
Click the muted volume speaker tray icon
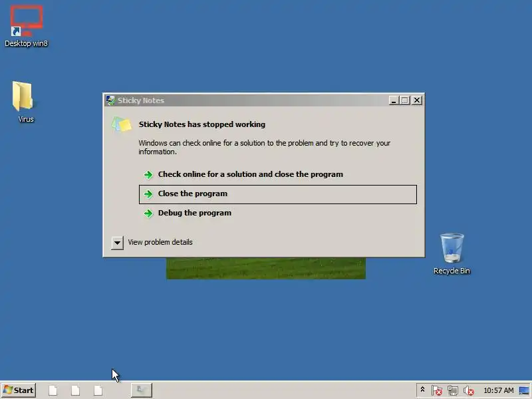click(469, 390)
